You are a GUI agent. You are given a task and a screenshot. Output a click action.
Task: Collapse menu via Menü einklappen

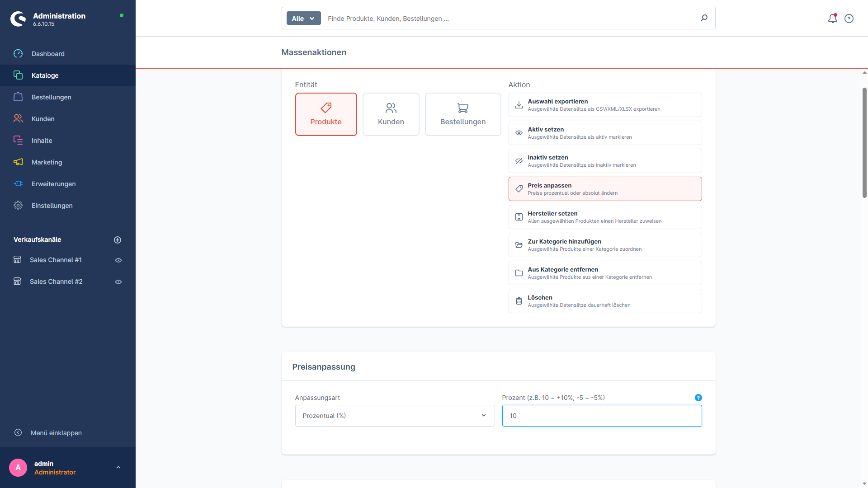pos(56,433)
